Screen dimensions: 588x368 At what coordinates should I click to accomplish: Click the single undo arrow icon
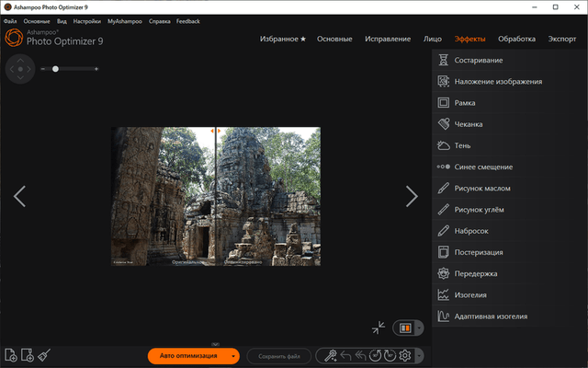coord(344,356)
